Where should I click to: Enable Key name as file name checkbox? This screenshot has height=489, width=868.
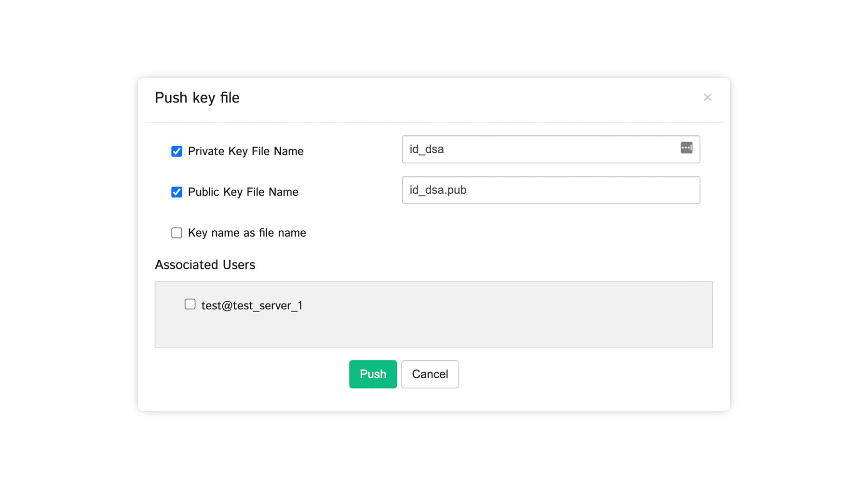point(177,233)
